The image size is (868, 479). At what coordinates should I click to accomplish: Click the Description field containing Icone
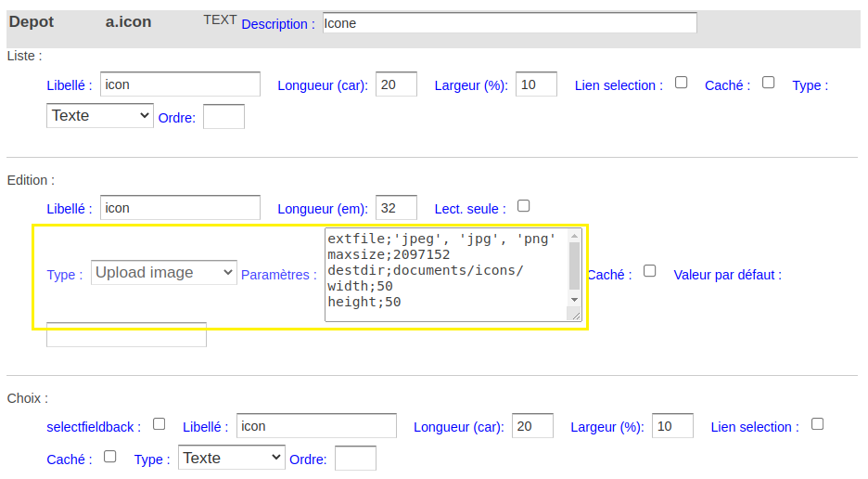coord(509,22)
